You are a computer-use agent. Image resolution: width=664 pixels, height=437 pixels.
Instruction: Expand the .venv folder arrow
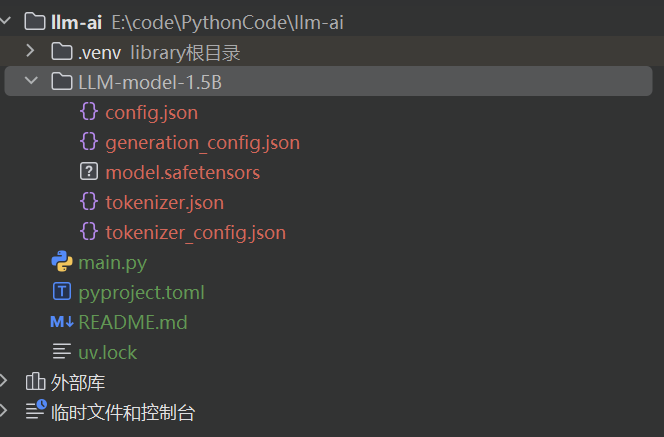(30, 51)
